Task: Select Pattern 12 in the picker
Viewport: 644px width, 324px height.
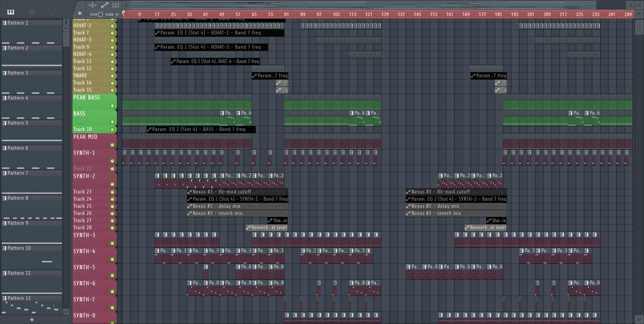Action: 32,298
